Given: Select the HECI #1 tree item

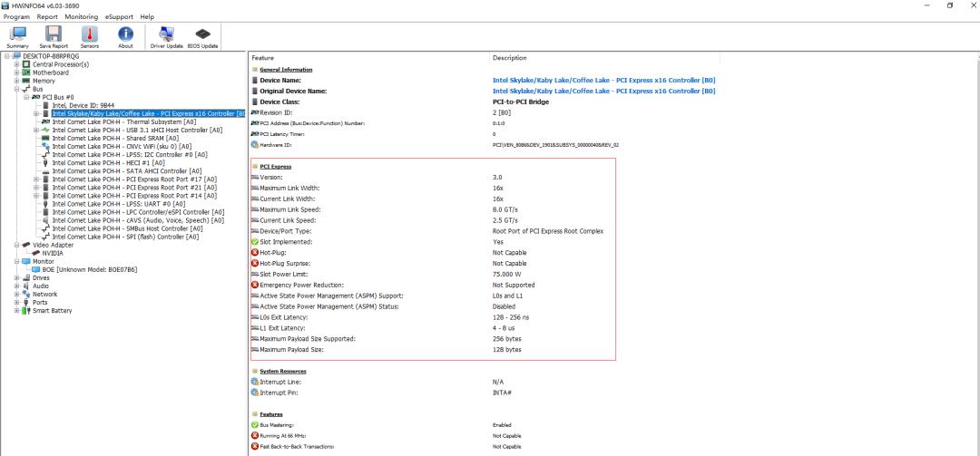Looking at the screenshot, I should (108, 162).
